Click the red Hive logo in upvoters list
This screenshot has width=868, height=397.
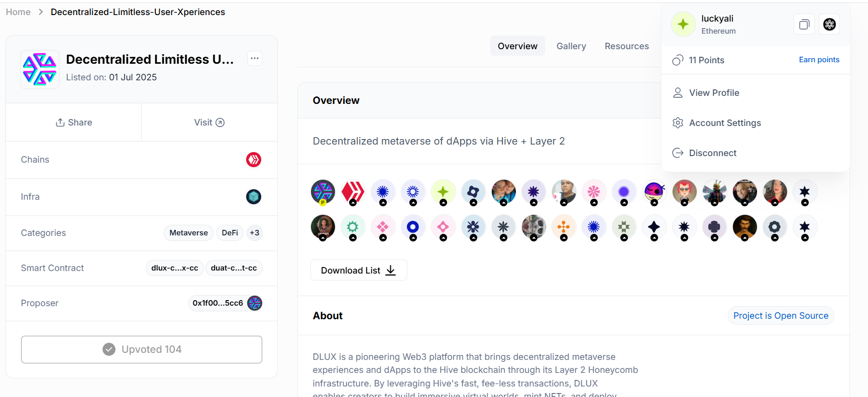point(353,192)
